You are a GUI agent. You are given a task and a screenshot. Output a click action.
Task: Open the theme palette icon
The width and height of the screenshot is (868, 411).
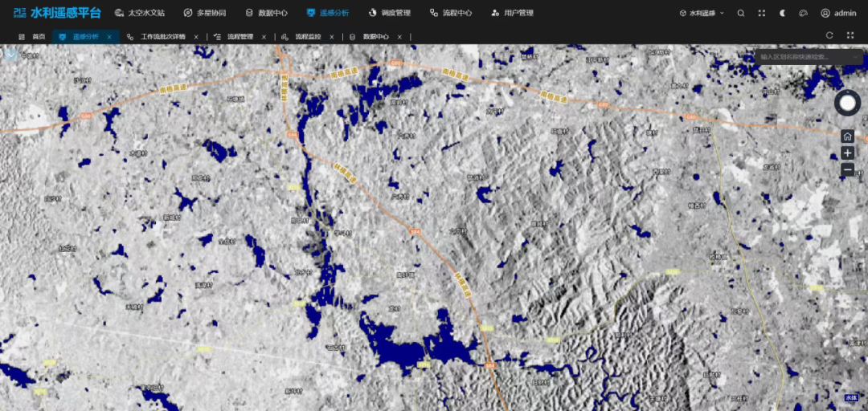[x=803, y=13]
